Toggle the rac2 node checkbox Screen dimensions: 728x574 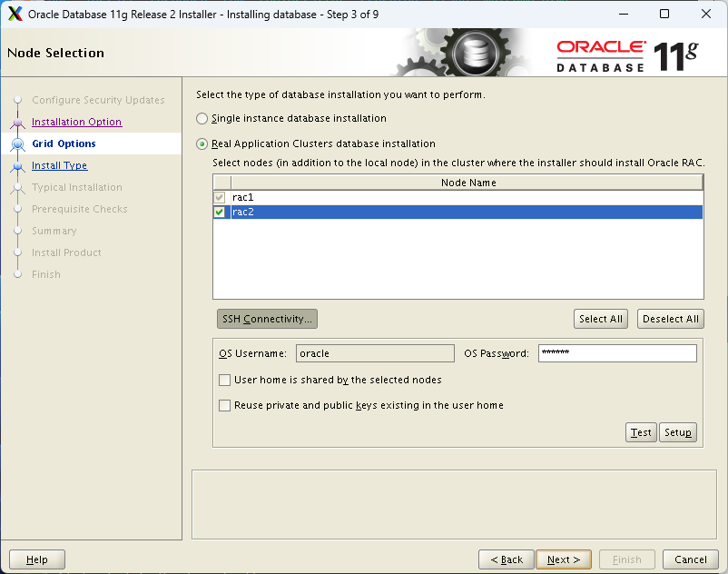pyautogui.click(x=220, y=213)
